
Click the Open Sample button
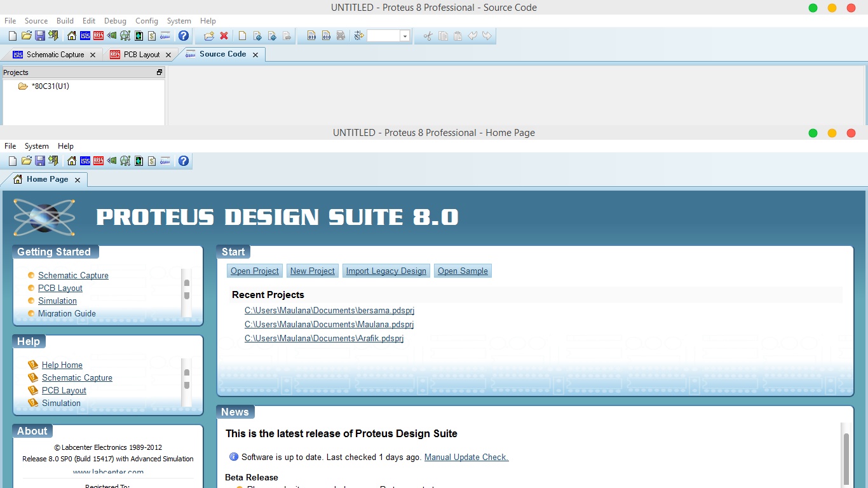(x=463, y=271)
